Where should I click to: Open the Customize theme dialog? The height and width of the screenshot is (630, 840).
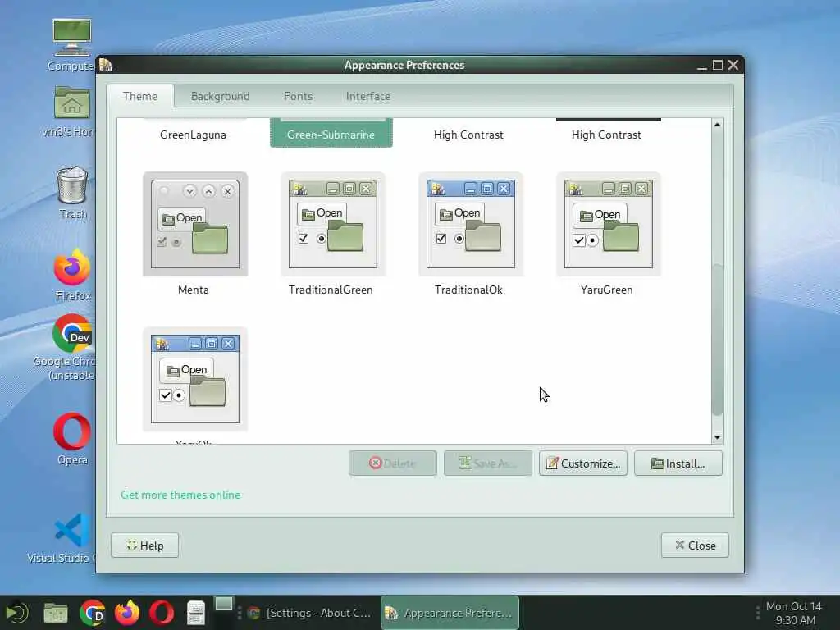pos(583,463)
